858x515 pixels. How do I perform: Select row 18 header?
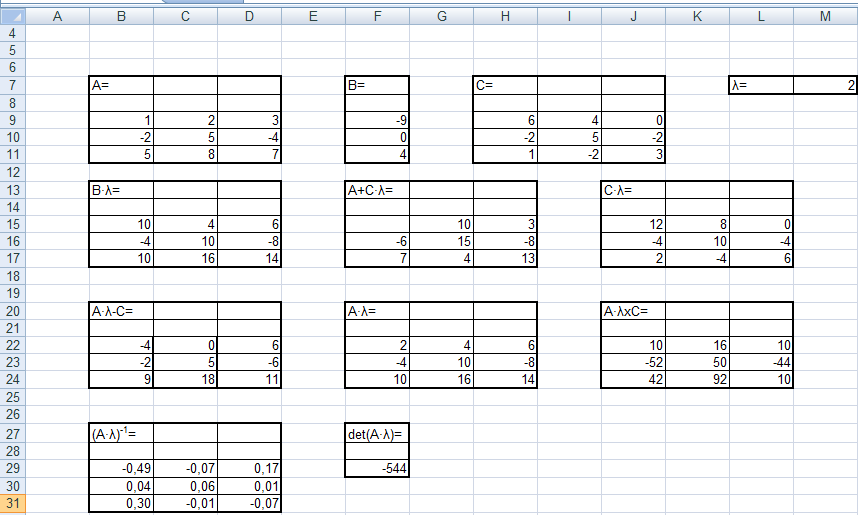[x=13, y=276]
